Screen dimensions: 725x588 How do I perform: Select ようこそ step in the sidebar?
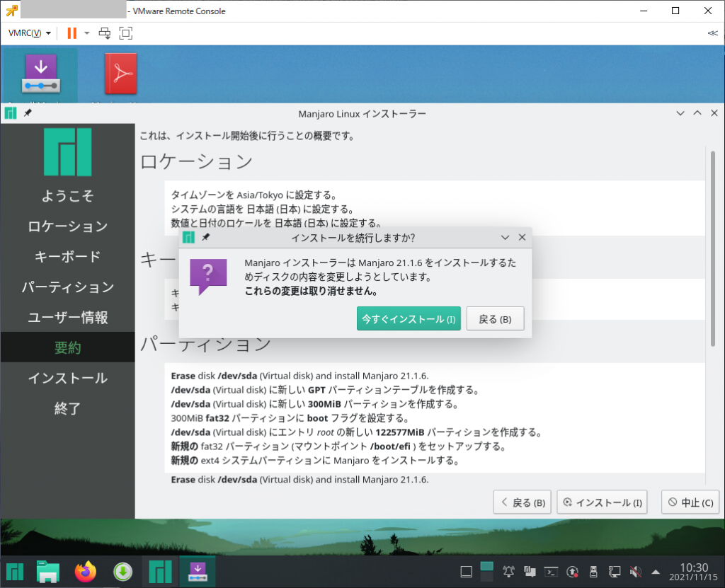[67, 195]
